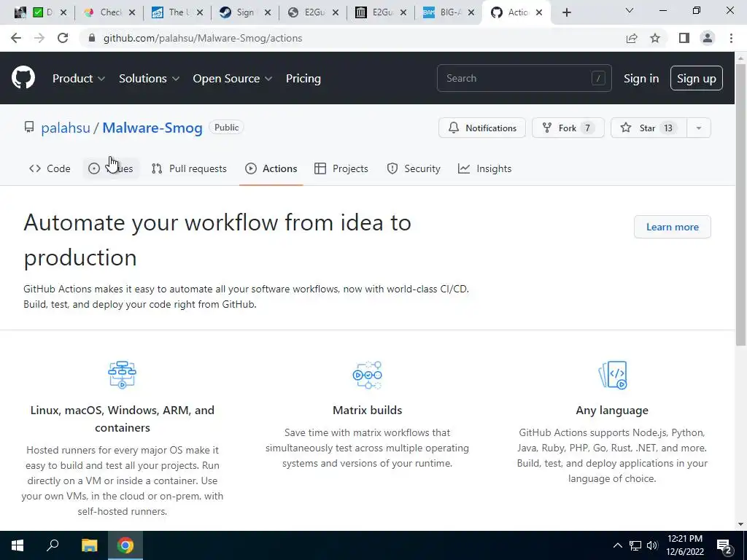Viewport: 747px width, 560px height.
Task: Open the browser side panel icon
Action: [x=684, y=38]
